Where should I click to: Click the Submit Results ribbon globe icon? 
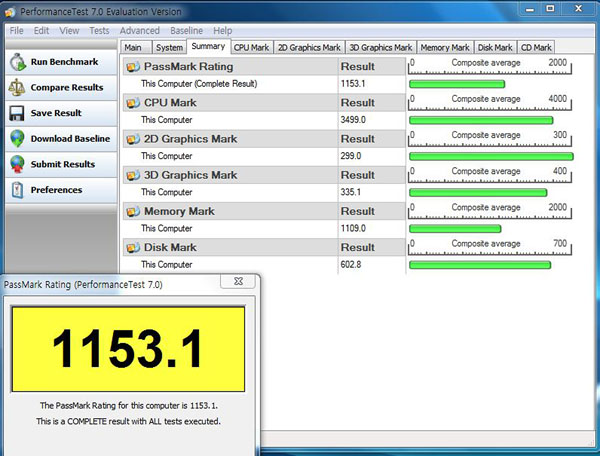pos(17,164)
